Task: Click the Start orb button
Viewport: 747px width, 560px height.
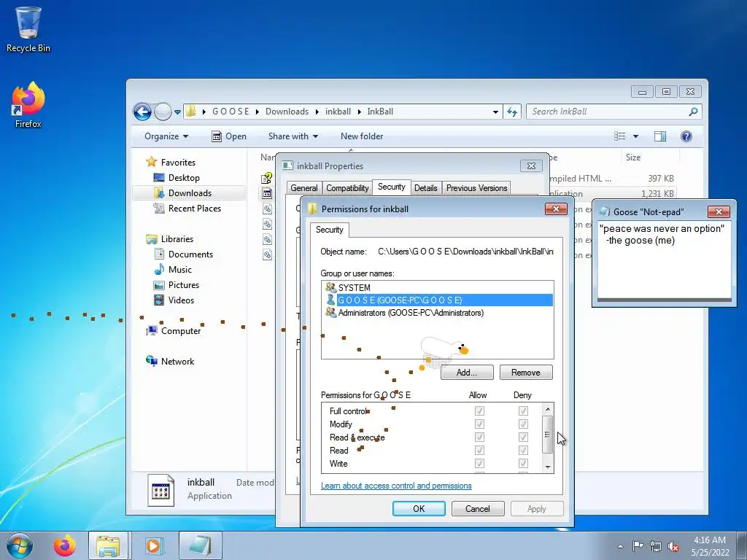Action: 20,545
